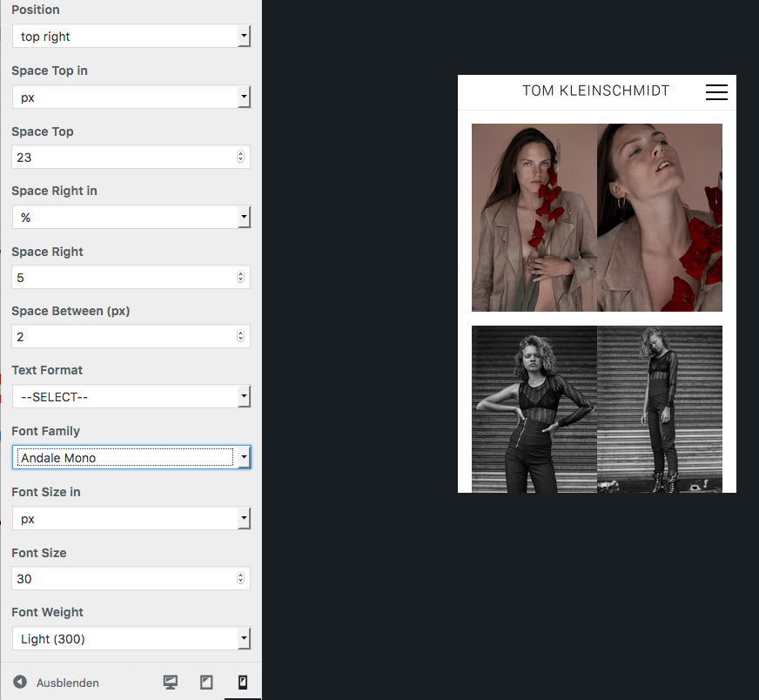Adjust the Font Size stepper arrows
Viewport: 759px width, 700px height.
pyautogui.click(x=241, y=579)
